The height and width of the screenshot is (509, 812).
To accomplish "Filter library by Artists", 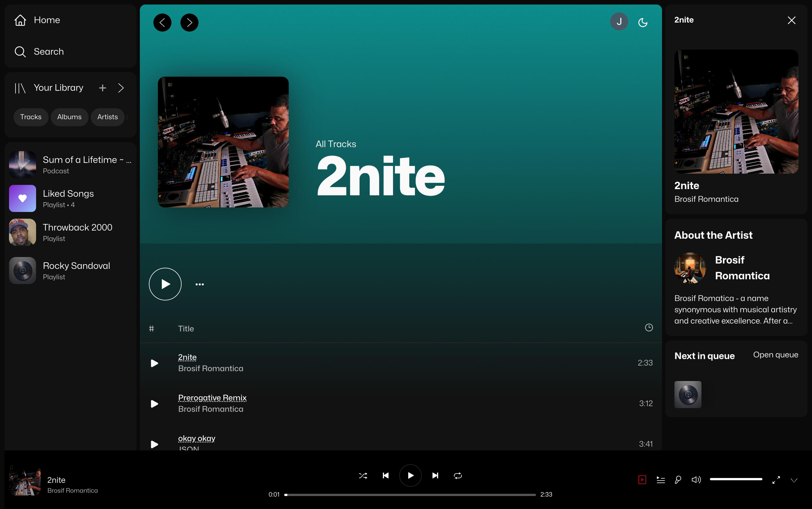I will (x=107, y=117).
